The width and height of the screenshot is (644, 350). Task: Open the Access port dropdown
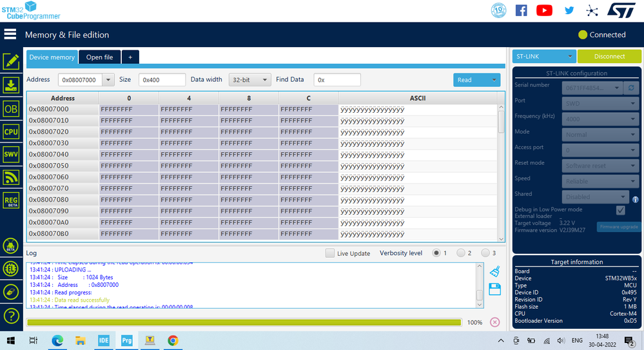(600, 150)
